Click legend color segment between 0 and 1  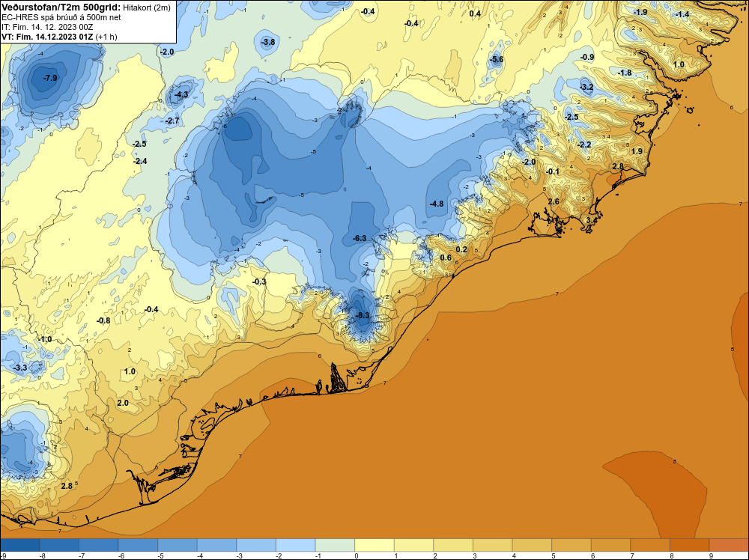[x=374, y=545]
